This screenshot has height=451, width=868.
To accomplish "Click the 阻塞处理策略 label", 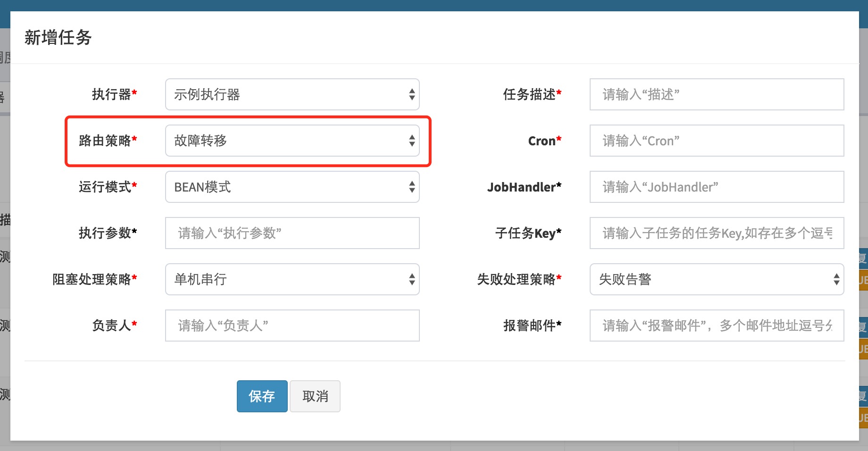I will [x=94, y=279].
